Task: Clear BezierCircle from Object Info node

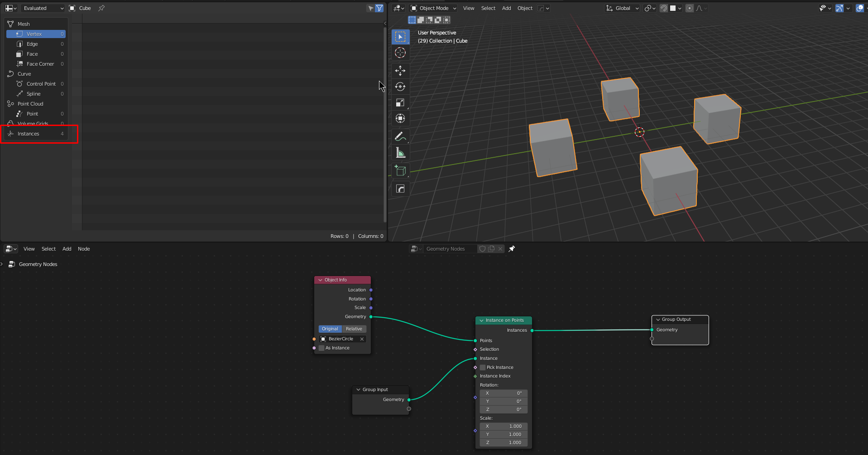Action: [x=362, y=339]
